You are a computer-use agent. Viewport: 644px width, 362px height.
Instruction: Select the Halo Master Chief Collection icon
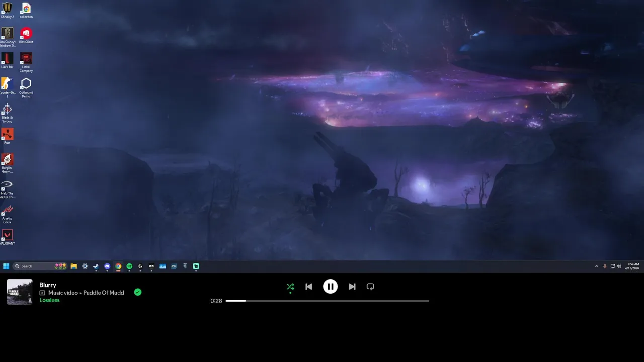[x=7, y=188]
